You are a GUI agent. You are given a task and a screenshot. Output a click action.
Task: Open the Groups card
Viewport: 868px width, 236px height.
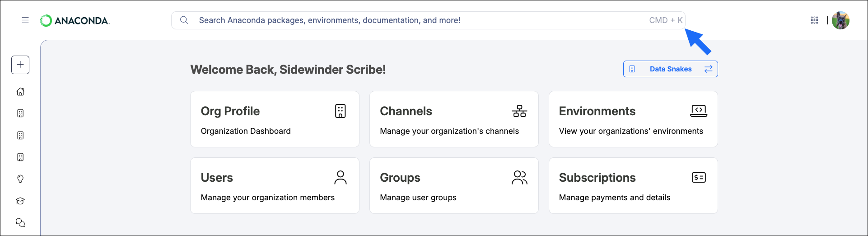point(454,185)
